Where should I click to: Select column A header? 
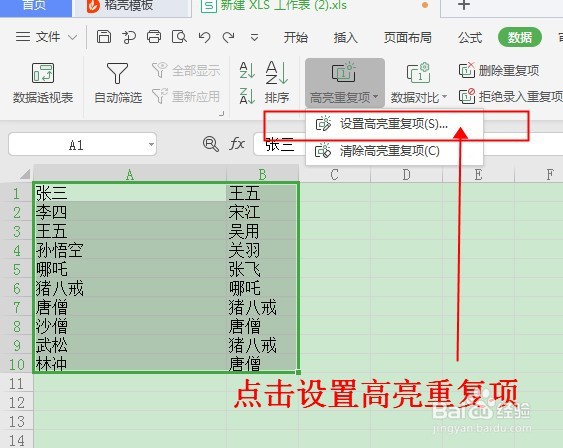click(x=130, y=174)
